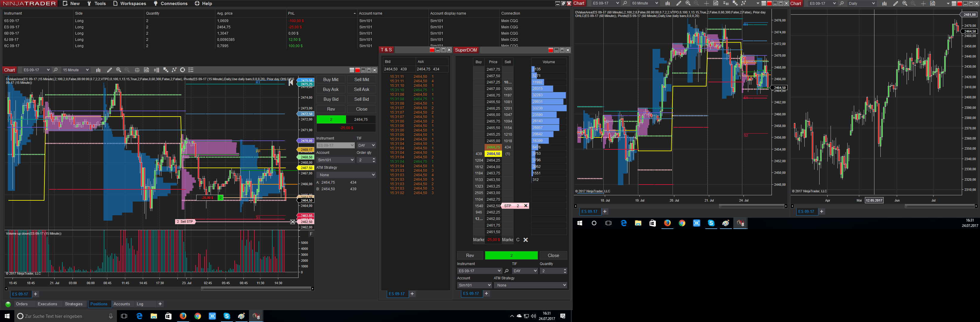Zoom in on the Daily chart
Viewport: 980px width, 322px height.
coord(905,3)
